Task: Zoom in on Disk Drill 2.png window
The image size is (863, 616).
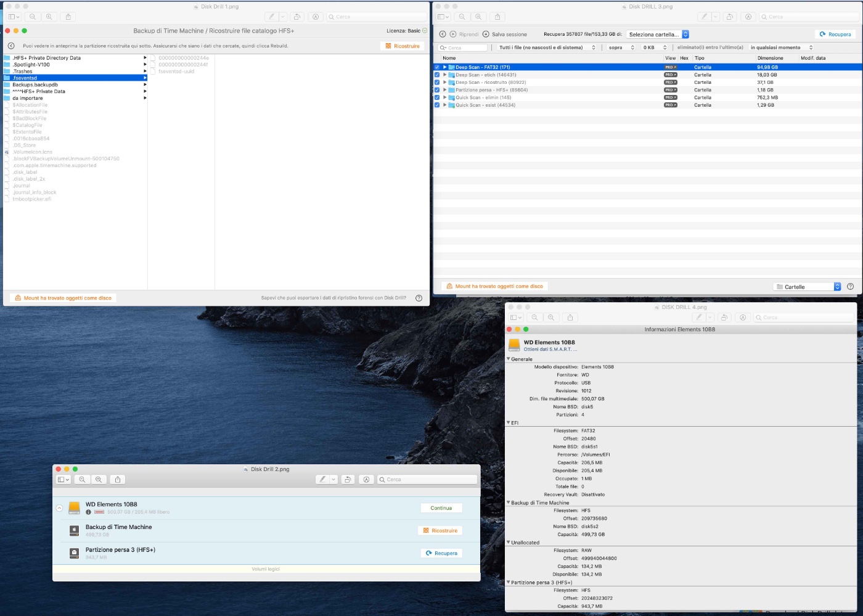Action: 99,479
